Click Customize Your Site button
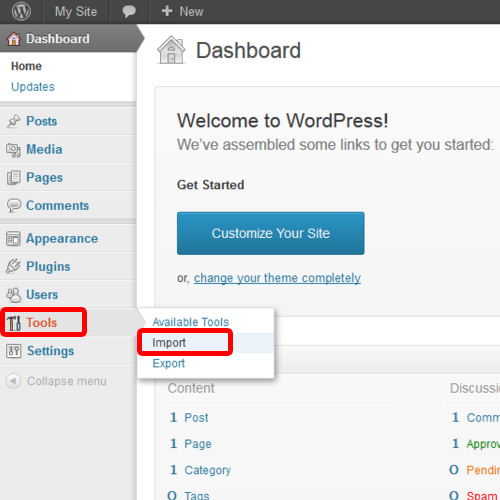The width and height of the screenshot is (500, 500). [271, 233]
